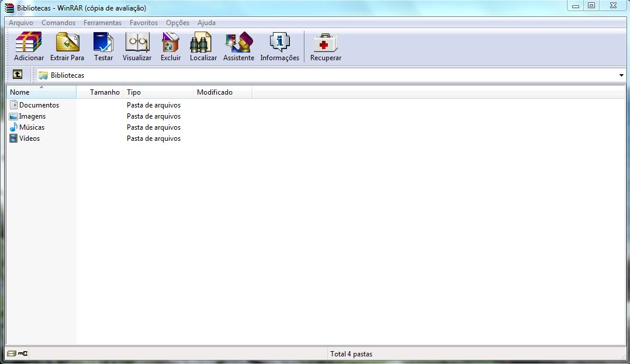This screenshot has height=364, width=630.
Task: Select the Vídeos row name
Action: pyautogui.click(x=29, y=138)
